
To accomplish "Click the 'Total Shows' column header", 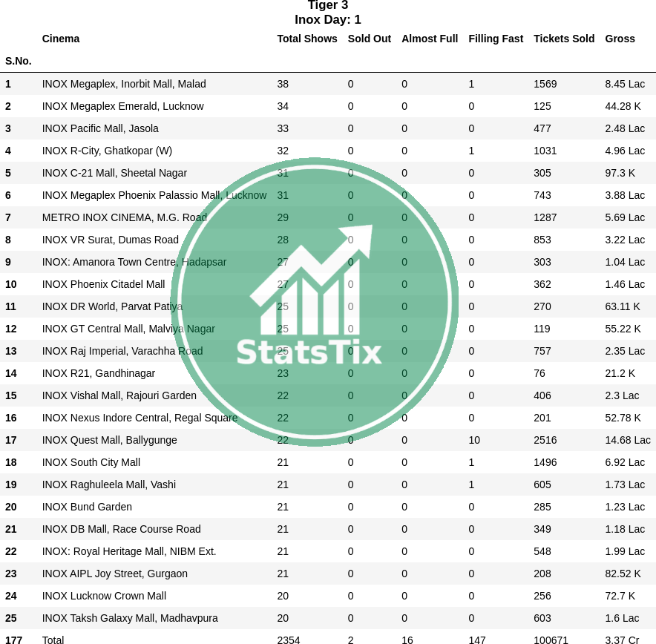I will coord(307,39).
